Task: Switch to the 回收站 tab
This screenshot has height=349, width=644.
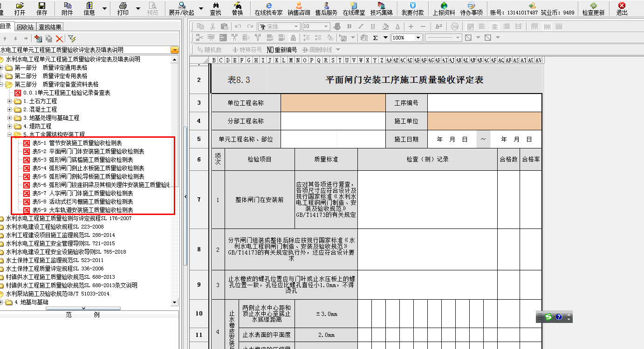Action: (25, 27)
